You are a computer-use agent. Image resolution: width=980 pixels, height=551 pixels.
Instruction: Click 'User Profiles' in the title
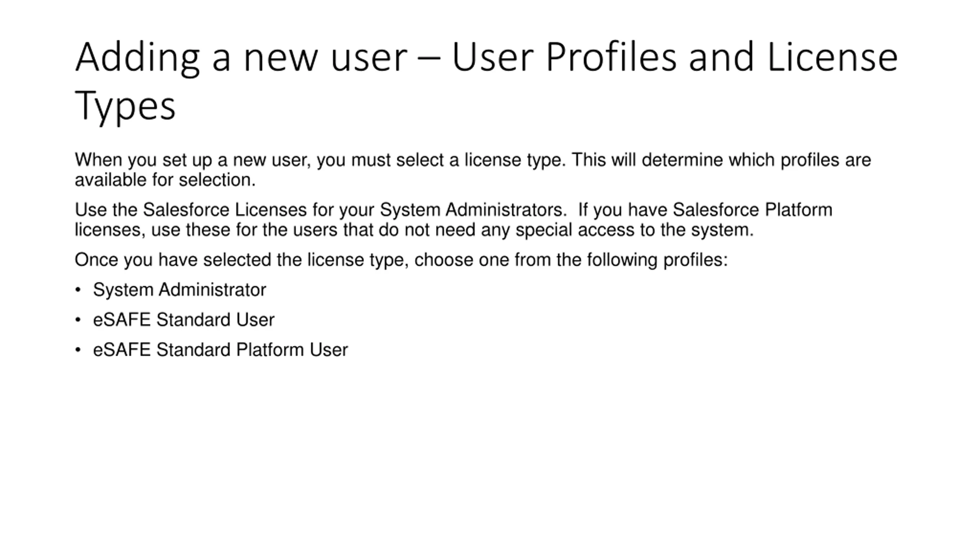pos(564,58)
